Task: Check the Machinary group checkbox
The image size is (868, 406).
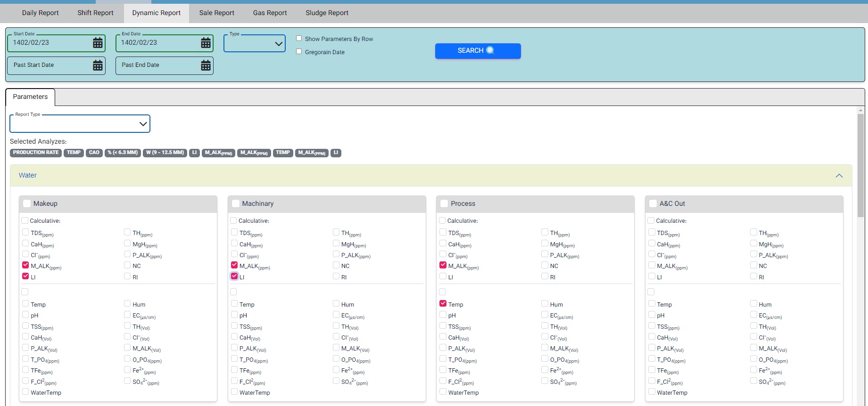Action: [x=236, y=203]
